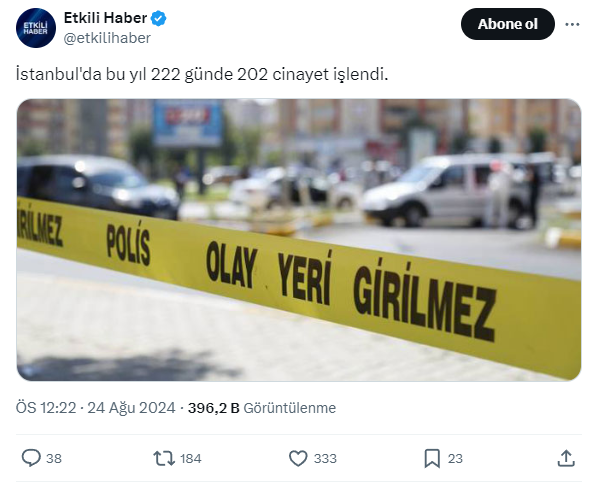This screenshot has width=593, height=482.
Task: Open the @etkilihaber handle link
Action: click(107, 38)
